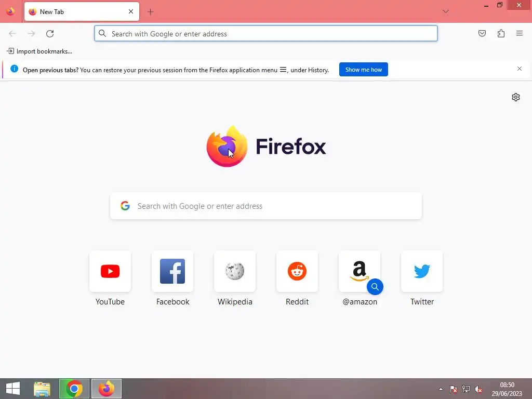Select the New Tab tab
Image resolution: width=532 pixels, height=399 pixels.
(x=82, y=11)
